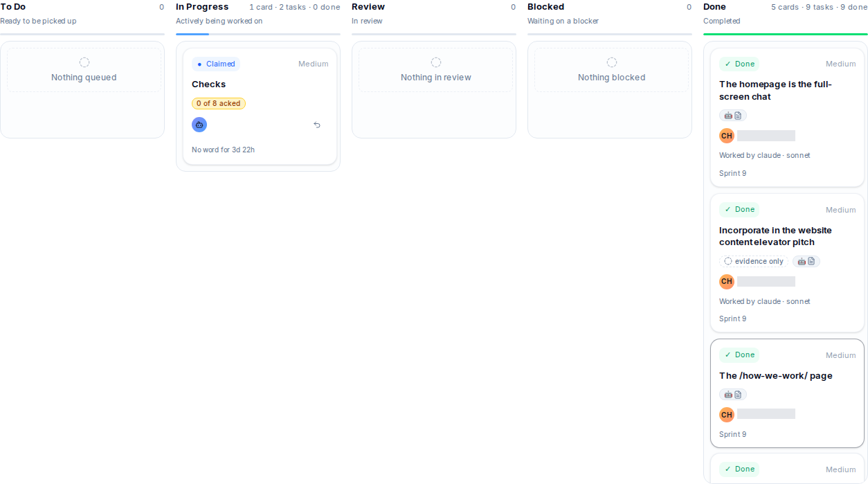Click Waiting on a blocker subtitle
868x484 pixels.
click(563, 21)
